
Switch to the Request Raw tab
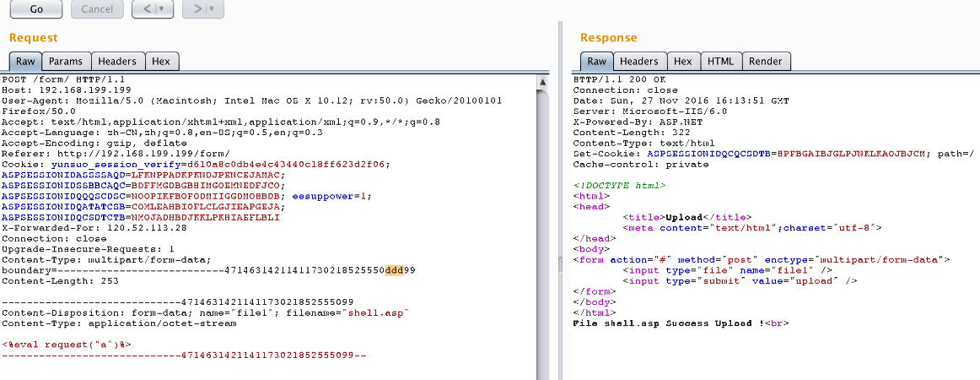pos(25,62)
